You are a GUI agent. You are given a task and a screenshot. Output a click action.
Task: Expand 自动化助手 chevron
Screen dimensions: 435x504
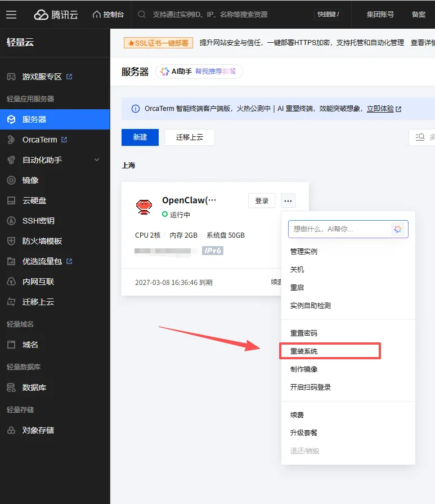pos(97,160)
